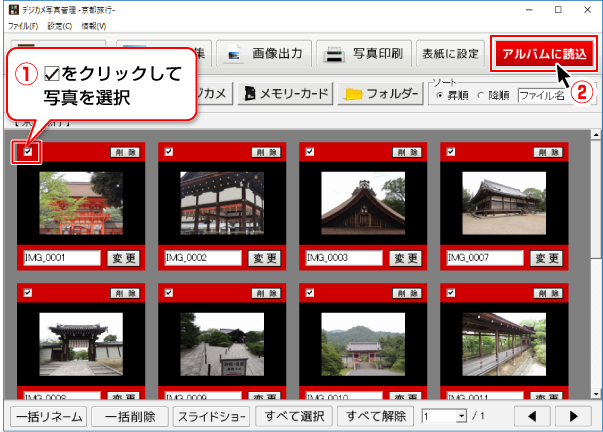Toggle checkbox above the wooden corridor photo
The width and height of the screenshot is (603, 432).
451,293
